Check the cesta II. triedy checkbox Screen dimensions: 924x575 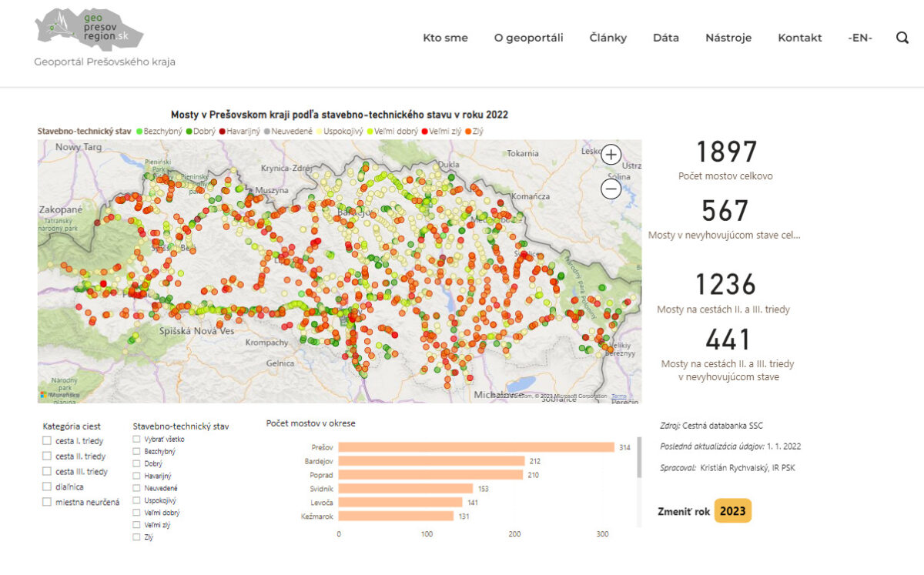47,456
